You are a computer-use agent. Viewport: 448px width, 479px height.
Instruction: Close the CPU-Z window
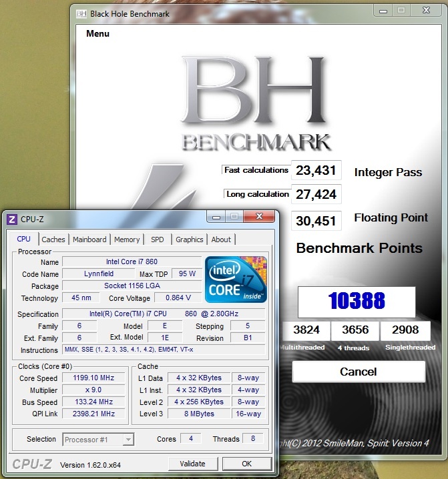click(259, 217)
